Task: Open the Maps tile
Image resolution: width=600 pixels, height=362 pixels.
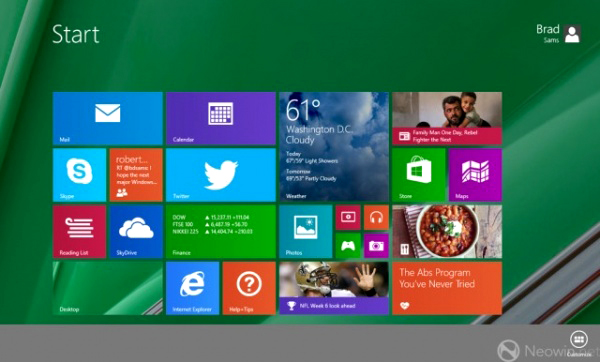Action: (475, 175)
